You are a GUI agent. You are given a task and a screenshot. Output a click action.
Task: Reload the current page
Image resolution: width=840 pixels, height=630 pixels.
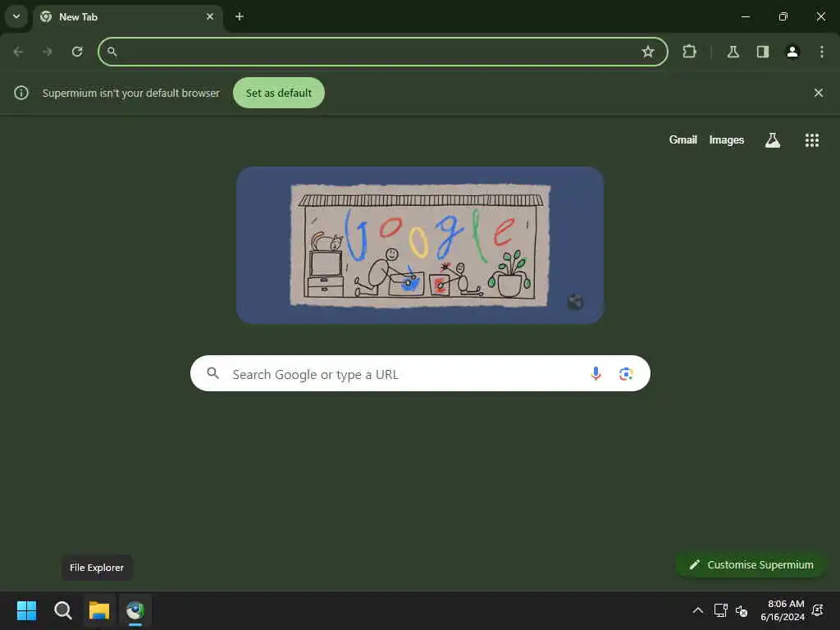click(77, 52)
